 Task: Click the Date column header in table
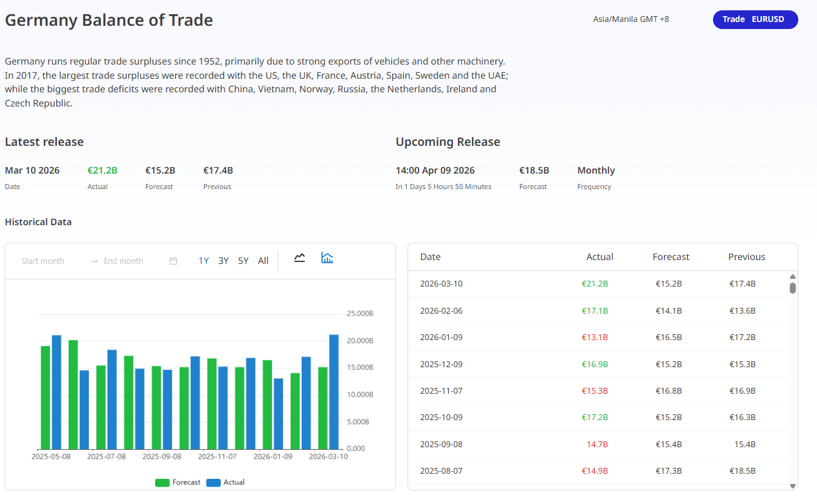click(430, 257)
